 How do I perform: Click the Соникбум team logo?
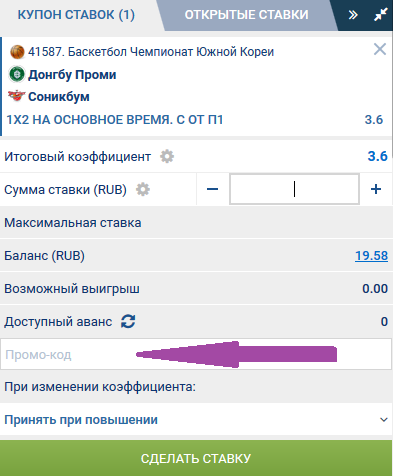pos(16,96)
